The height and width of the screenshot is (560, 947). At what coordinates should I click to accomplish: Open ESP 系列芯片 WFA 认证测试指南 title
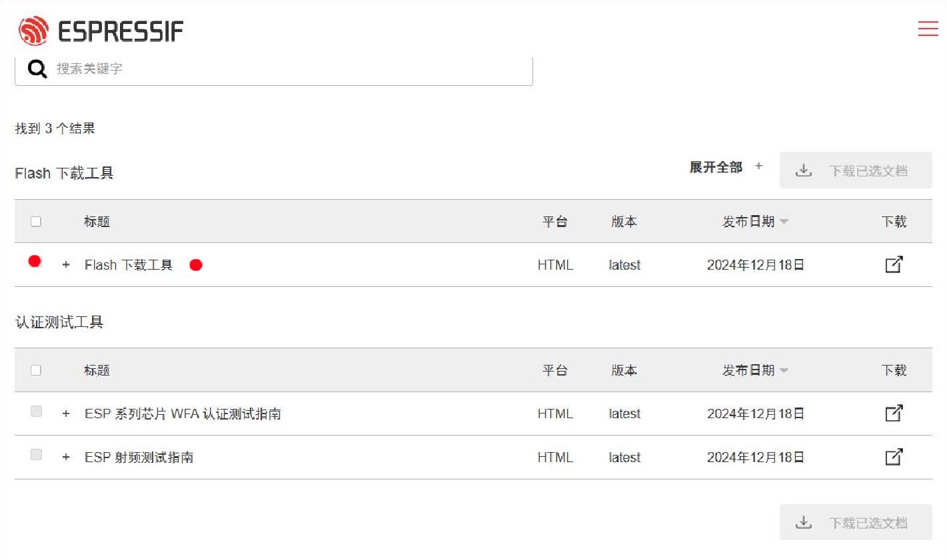click(183, 414)
